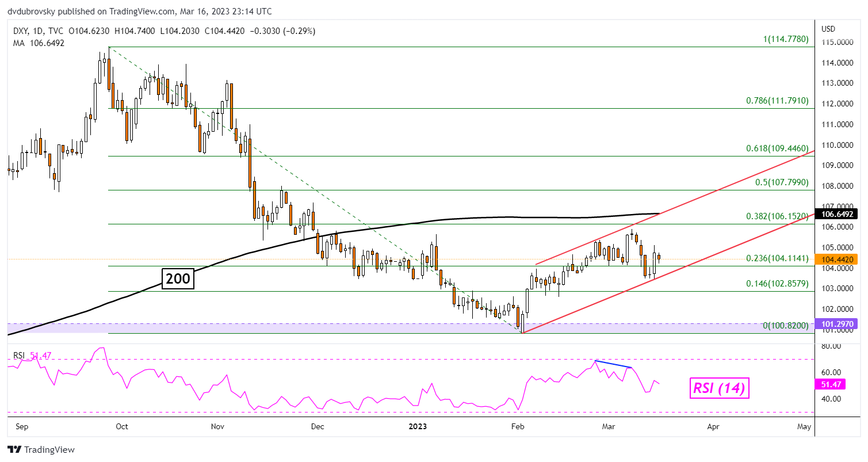Click the Feb label on the time axis
The width and height of the screenshot is (868, 462).
(x=518, y=427)
